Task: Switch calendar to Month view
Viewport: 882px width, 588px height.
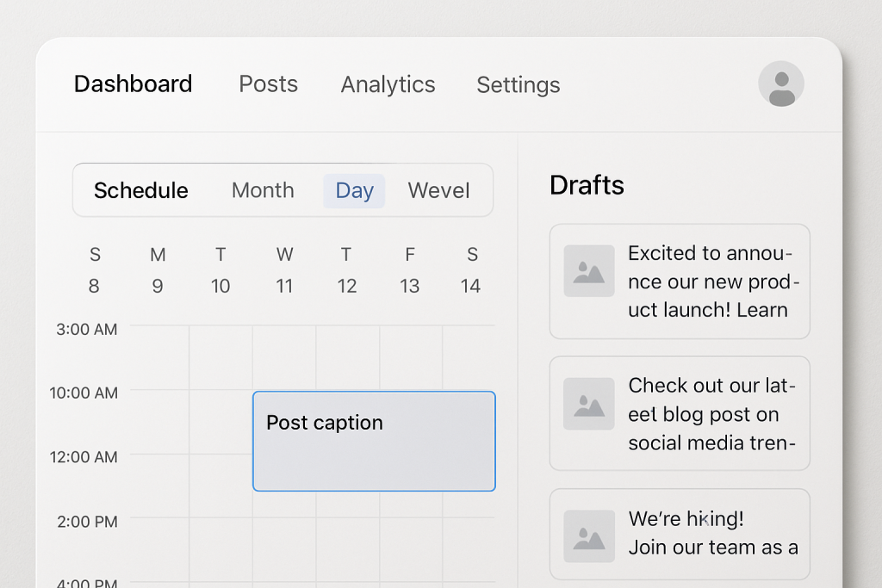Action: (x=263, y=190)
